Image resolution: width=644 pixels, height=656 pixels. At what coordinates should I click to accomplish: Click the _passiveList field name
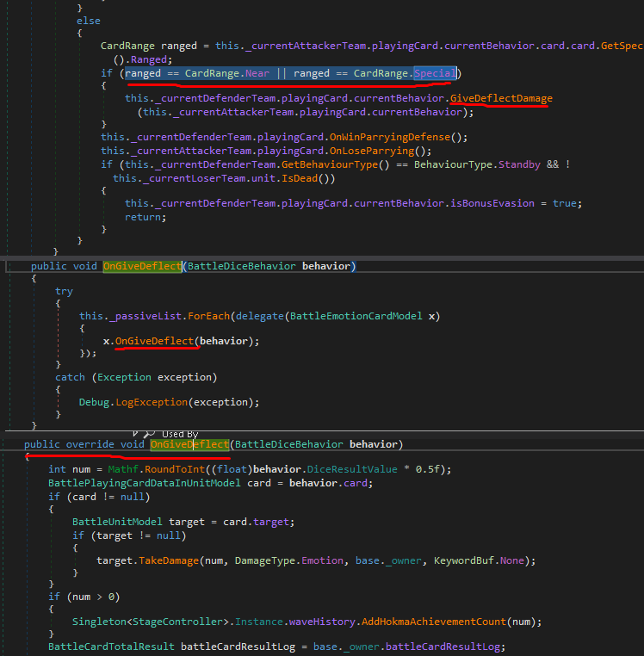146,316
